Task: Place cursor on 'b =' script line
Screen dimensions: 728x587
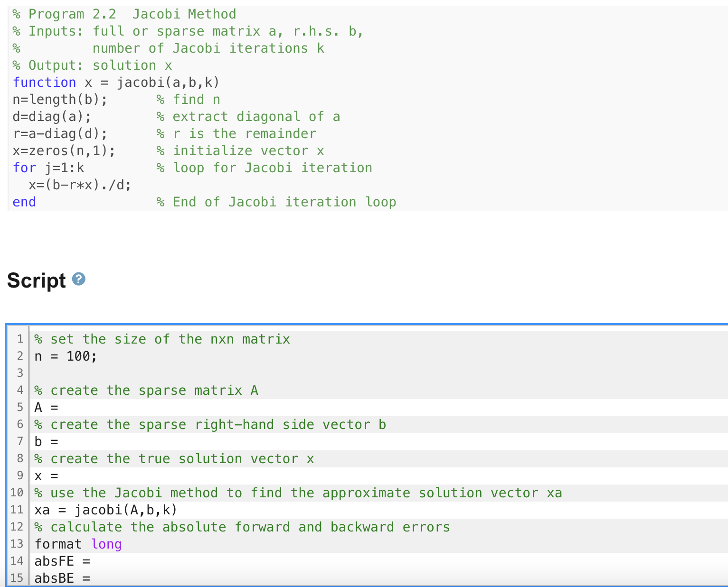Action: coord(46,442)
